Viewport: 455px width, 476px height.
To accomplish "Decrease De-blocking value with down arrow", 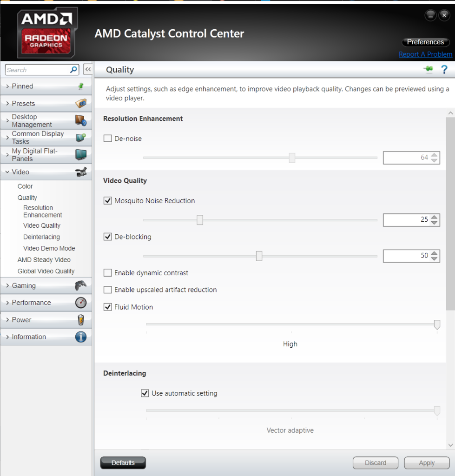I will tap(435, 259).
